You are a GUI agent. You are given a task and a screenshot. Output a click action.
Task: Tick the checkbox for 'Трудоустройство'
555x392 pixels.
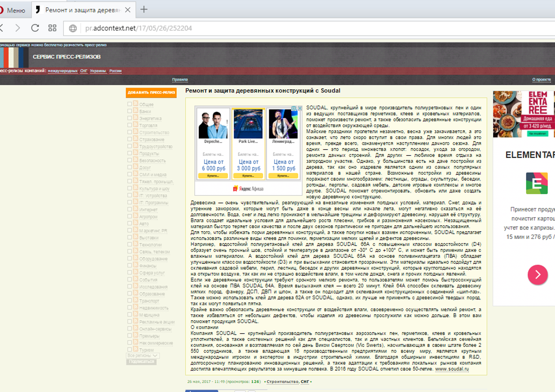[x=130, y=146]
